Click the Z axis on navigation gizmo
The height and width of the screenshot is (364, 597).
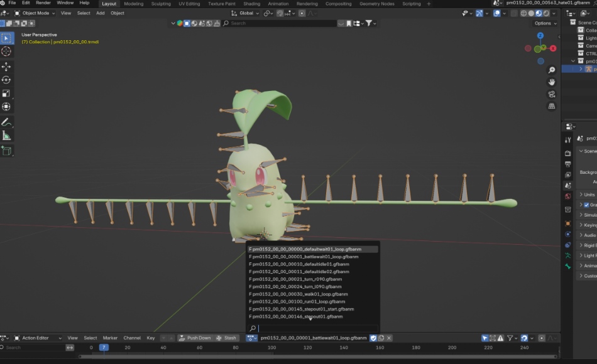coord(540,35)
